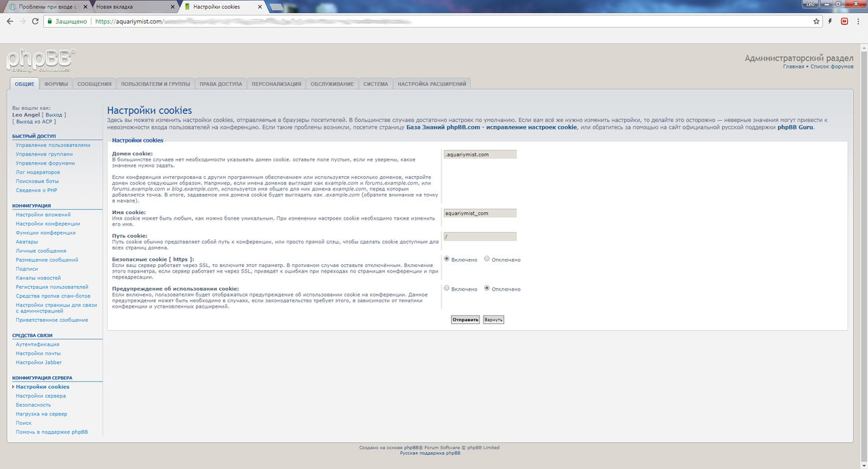
Task: Open the 'Список форумов' link
Action: coord(831,66)
